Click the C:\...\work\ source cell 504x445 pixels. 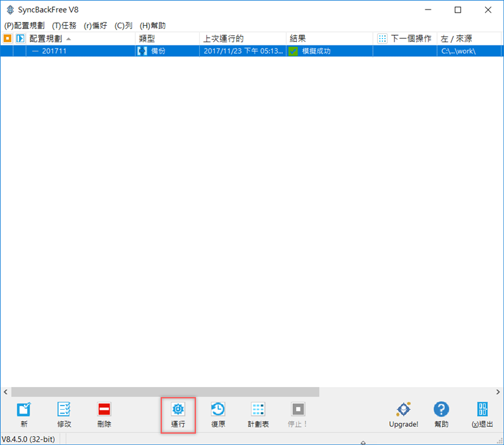tap(469, 51)
